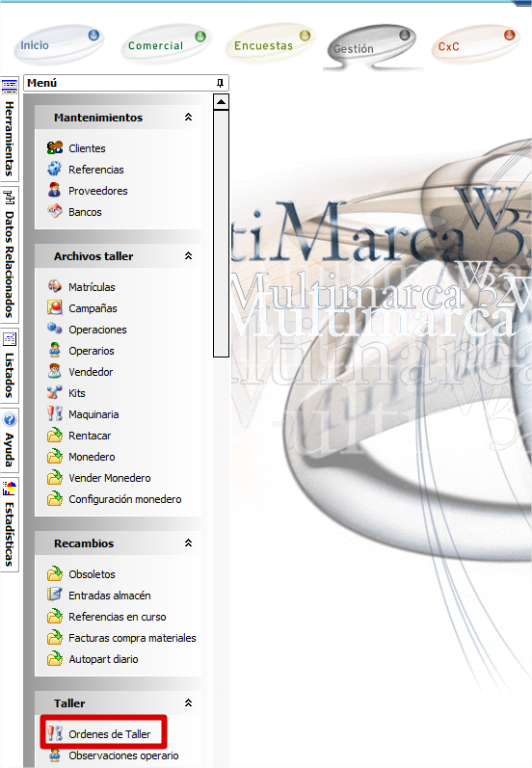Open the Rentacar link

coord(90,436)
